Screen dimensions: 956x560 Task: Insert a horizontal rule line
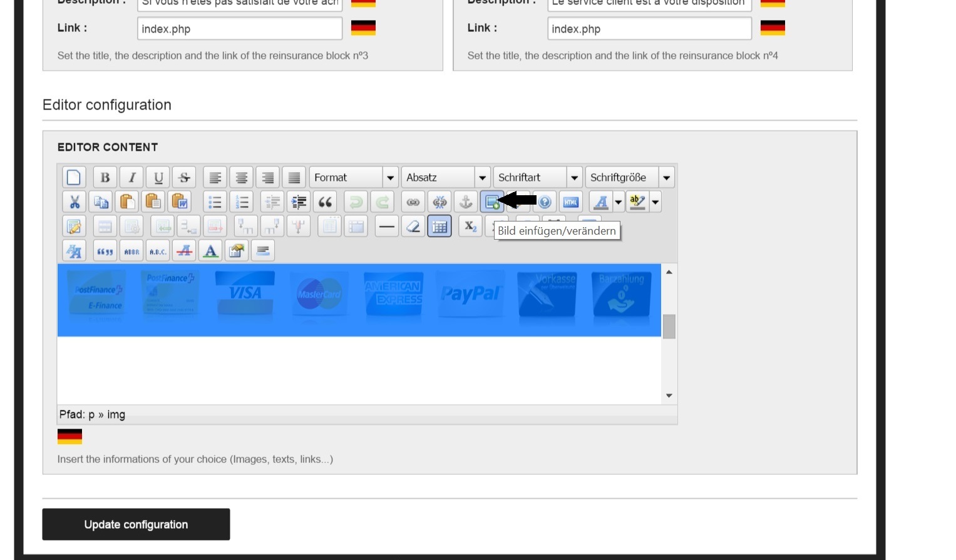pos(387,227)
